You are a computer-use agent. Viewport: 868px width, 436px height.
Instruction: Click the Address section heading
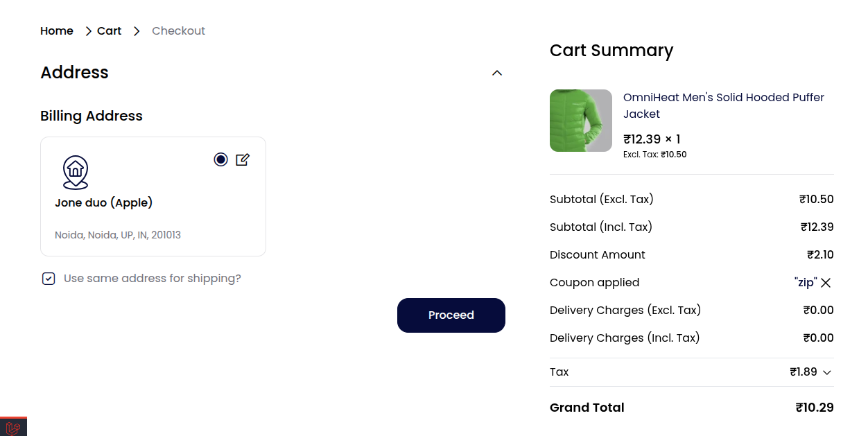75,73
